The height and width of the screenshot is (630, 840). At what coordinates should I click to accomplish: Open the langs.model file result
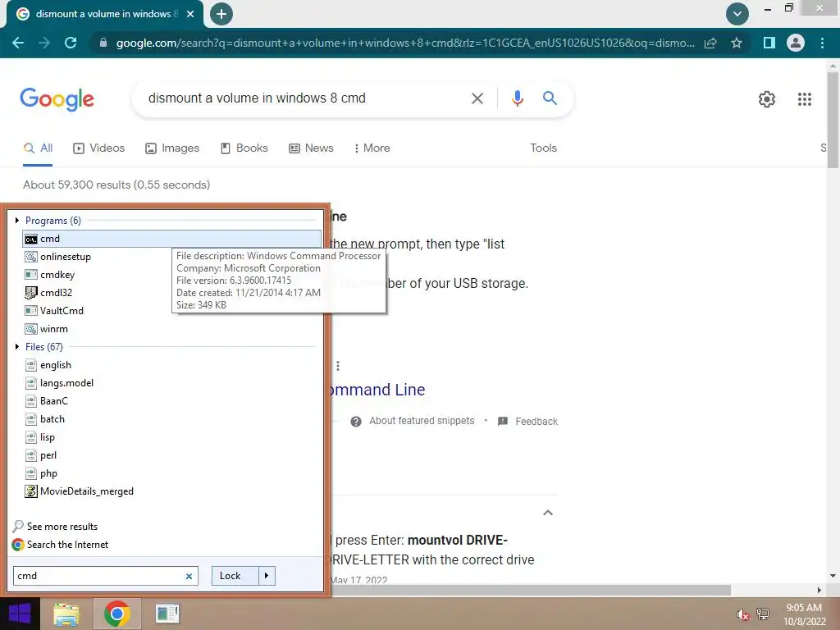[59, 383]
